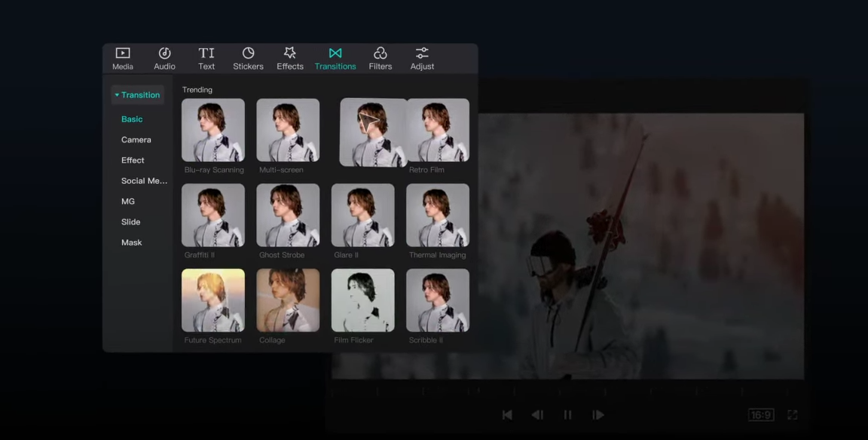This screenshot has height=440, width=868.
Task: Step forward one frame in preview
Action: pos(598,415)
